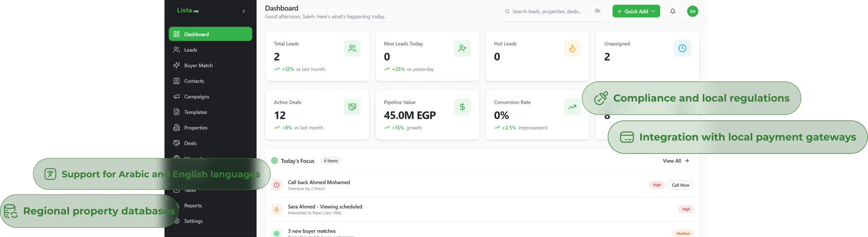This screenshot has height=237, width=868.
Task: Click the Conversion Rate trend icon
Action: [x=572, y=107]
